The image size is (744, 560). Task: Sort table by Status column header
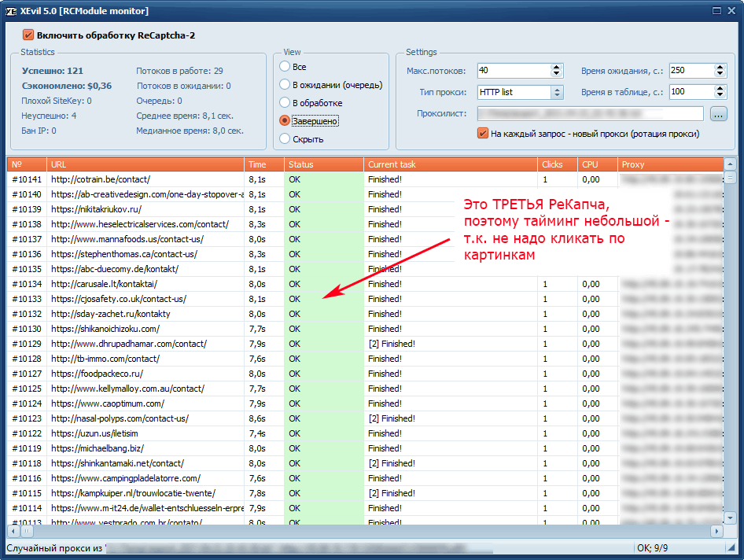tap(324, 164)
